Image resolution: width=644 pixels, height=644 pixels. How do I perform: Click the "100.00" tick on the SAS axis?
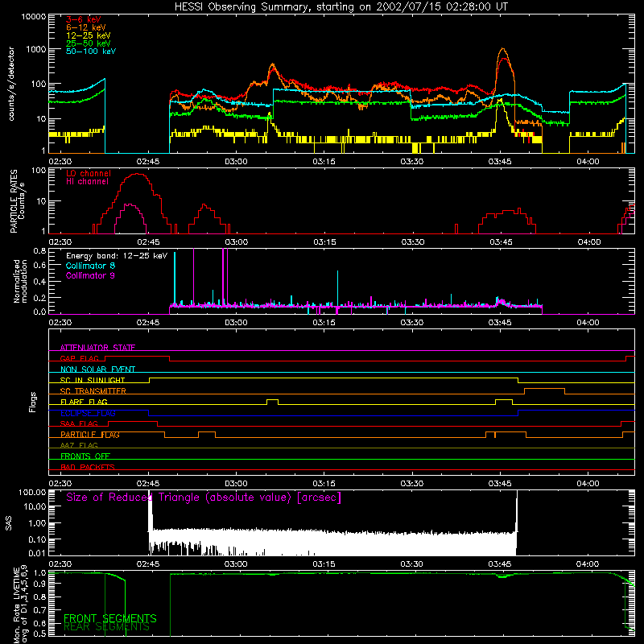click(32, 492)
